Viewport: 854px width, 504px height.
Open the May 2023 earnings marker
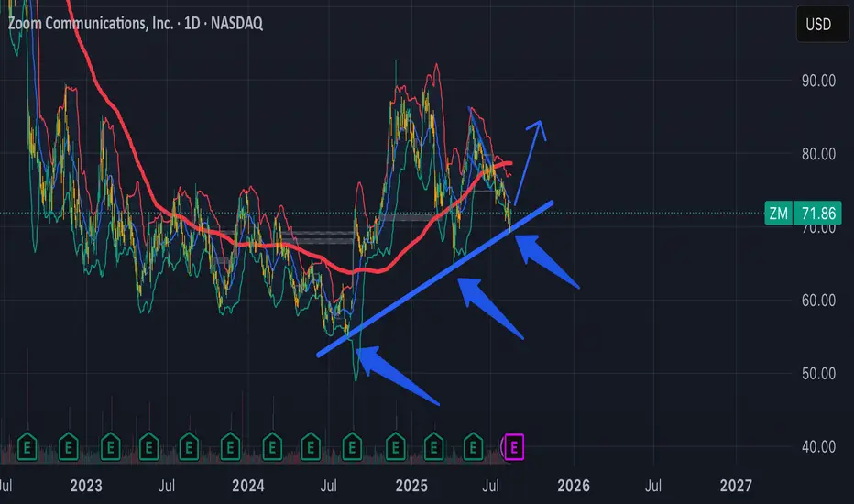click(x=148, y=447)
